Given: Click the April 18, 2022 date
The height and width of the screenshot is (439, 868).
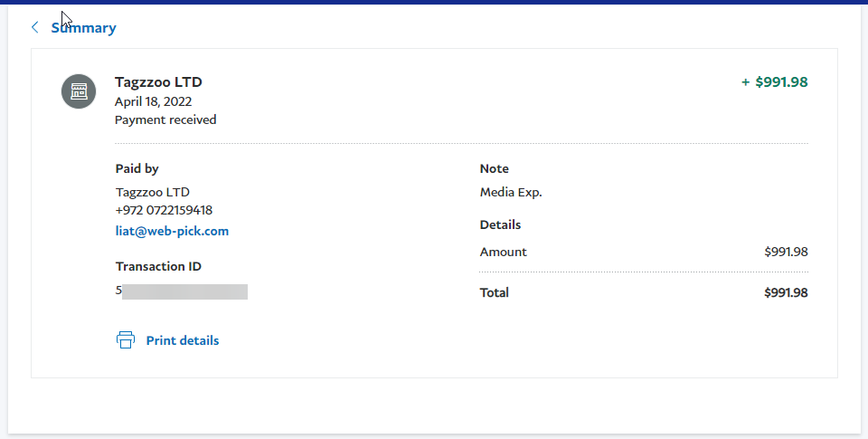Looking at the screenshot, I should point(153,101).
